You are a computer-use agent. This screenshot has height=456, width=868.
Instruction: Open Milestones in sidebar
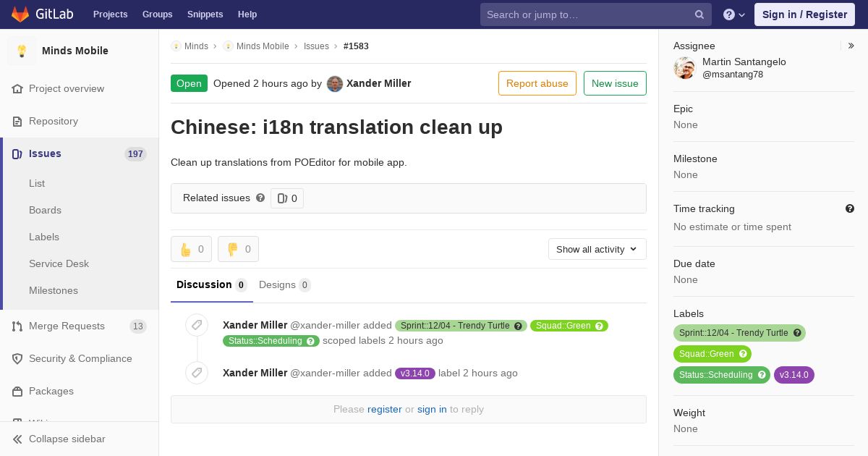click(x=54, y=290)
